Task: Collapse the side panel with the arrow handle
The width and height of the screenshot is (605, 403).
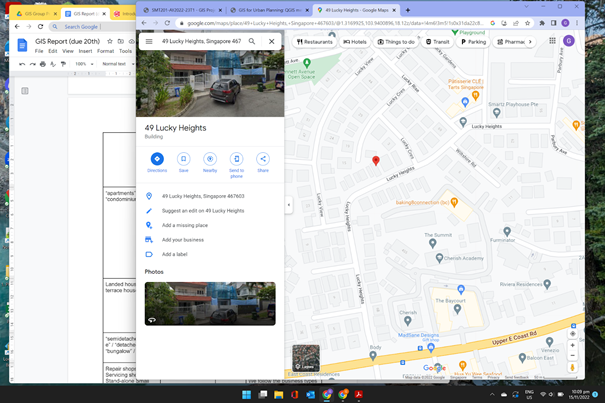Action: [289, 205]
